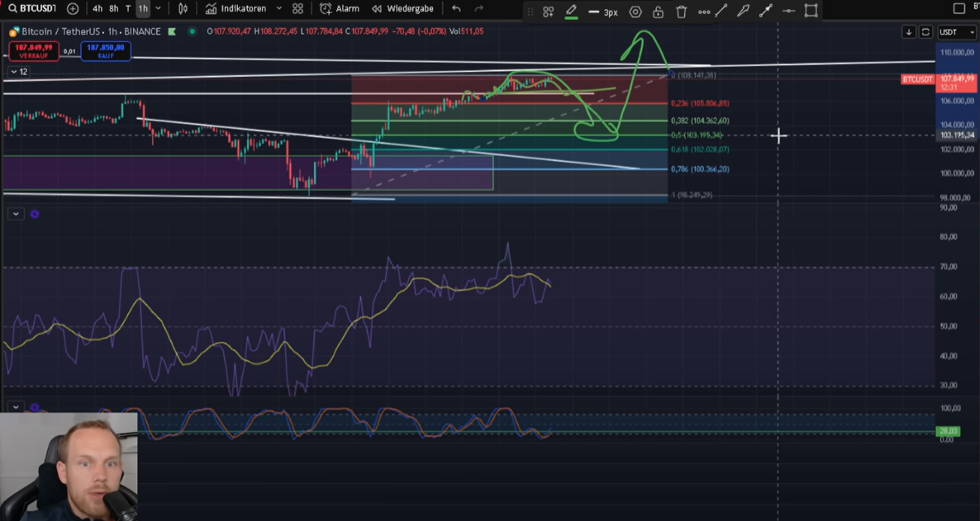Collapse the indicator legend showing 12
Image resolution: width=980 pixels, height=521 pixels.
(19, 72)
